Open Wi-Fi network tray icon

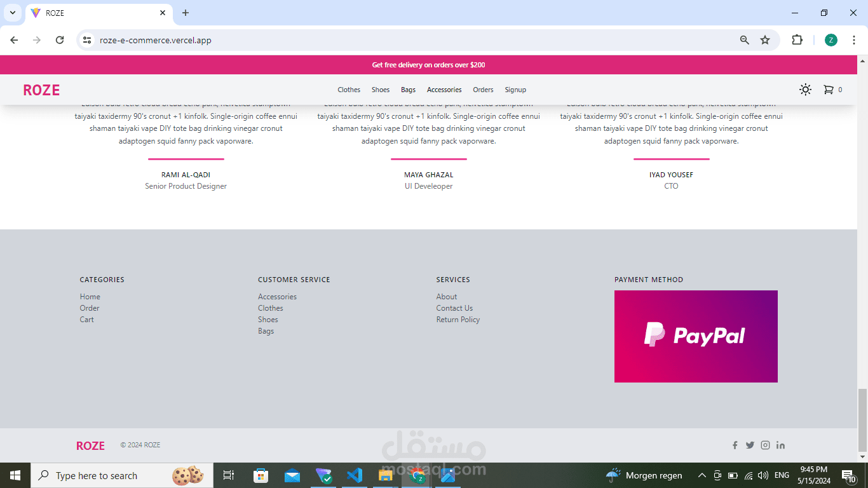point(749,475)
